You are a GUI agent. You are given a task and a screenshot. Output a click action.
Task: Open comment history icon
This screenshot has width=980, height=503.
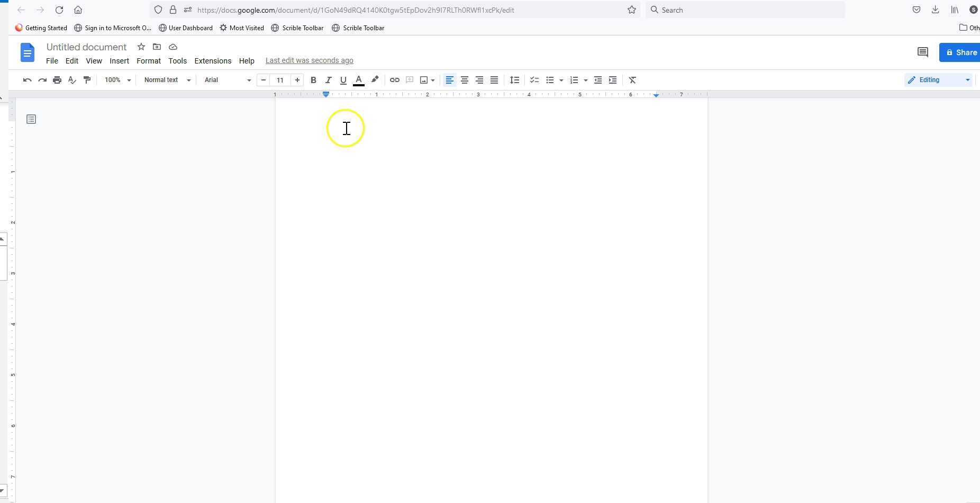pos(923,52)
